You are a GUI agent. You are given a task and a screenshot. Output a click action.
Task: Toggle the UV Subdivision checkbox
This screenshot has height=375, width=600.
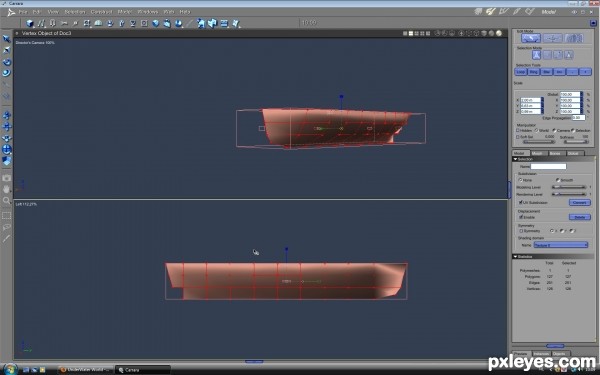520,202
